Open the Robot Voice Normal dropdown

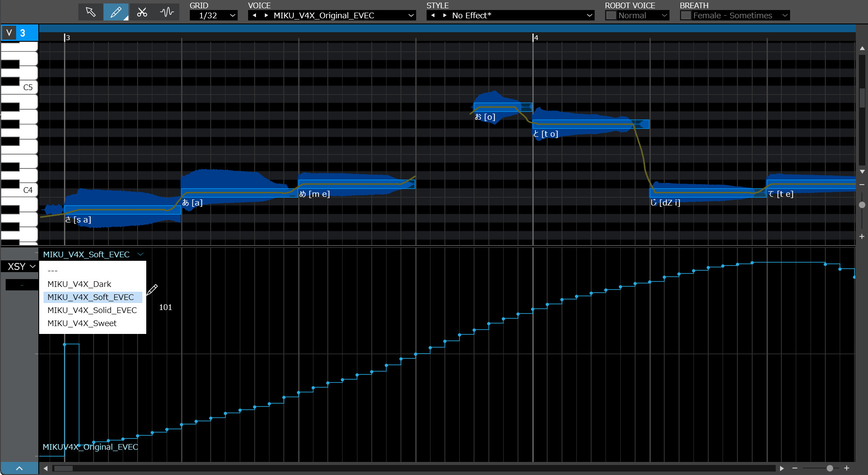(x=643, y=16)
